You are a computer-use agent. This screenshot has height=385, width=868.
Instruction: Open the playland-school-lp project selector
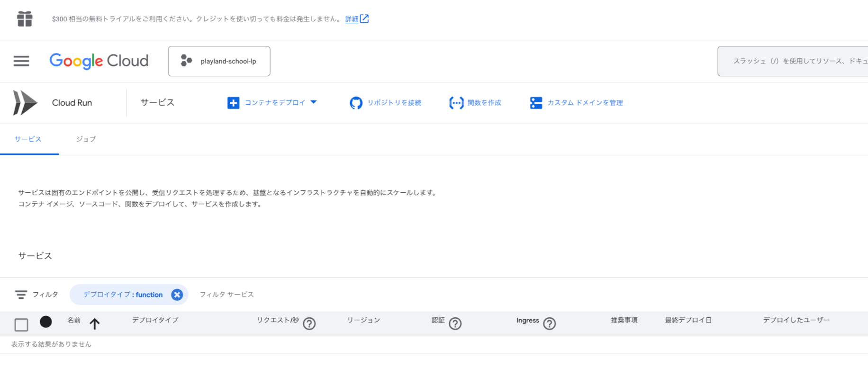[x=219, y=61]
